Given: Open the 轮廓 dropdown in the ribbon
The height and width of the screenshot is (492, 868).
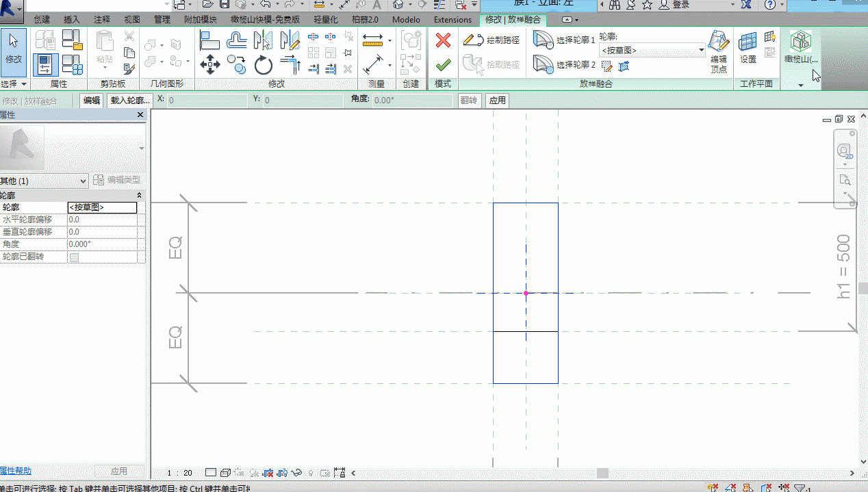Looking at the screenshot, I should pos(702,51).
